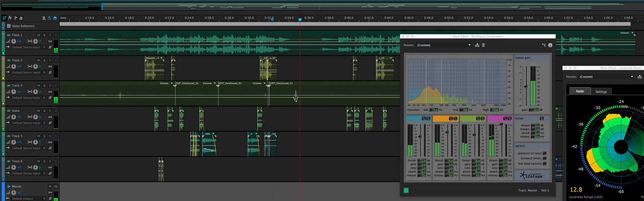
Task: Save preset icon in Multiband Compressor
Action: (477, 45)
